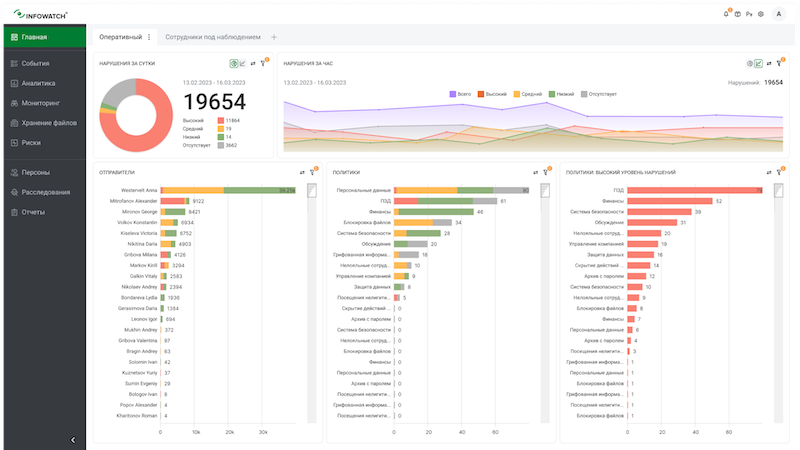Toggle Высокий series in chart legend
The image size is (800, 450).
pos(492,94)
